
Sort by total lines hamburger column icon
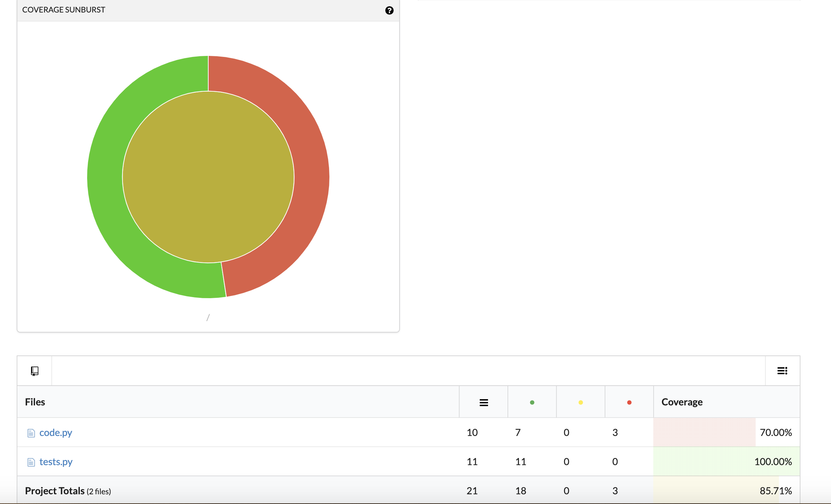pyautogui.click(x=484, y=402)
